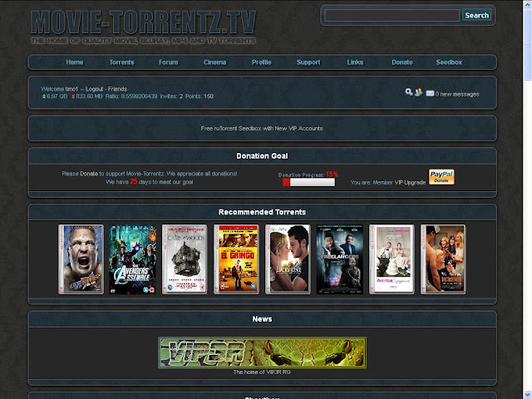
Task: Open the 0 new messages link
Action: (x=457, y=94)
